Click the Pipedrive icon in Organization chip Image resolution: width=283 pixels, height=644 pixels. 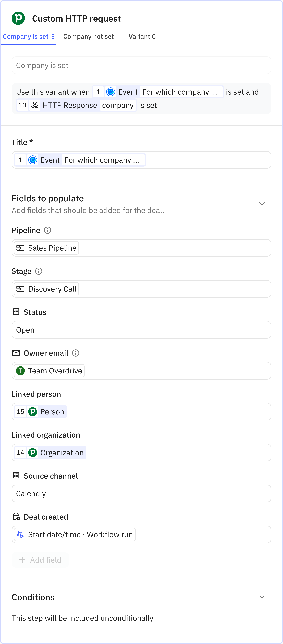(33, 452)
